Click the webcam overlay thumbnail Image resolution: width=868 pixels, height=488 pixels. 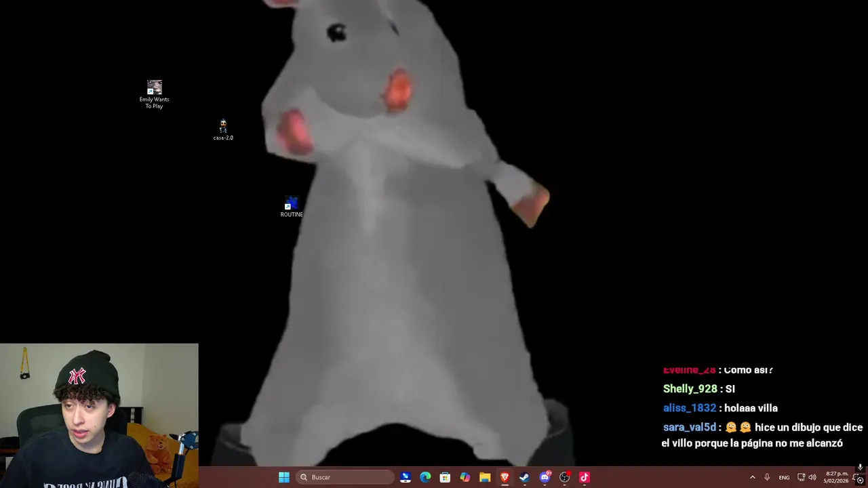click(99, 415)
